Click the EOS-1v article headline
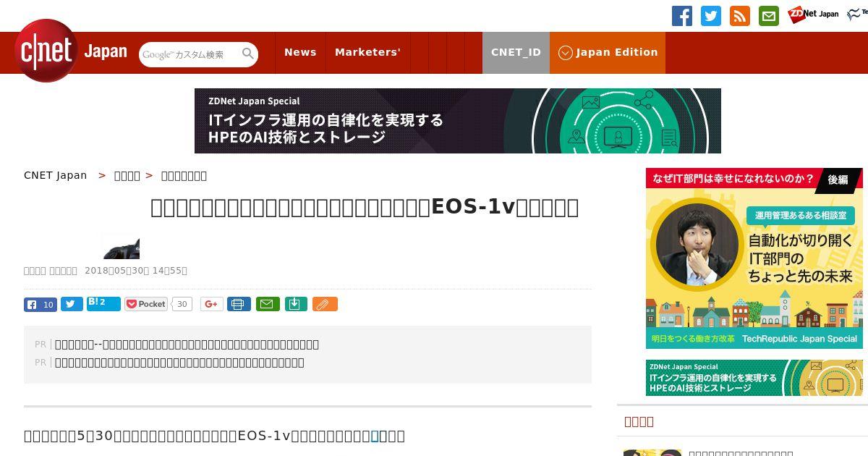Screen dimensions: 868x456 [365, 207]
